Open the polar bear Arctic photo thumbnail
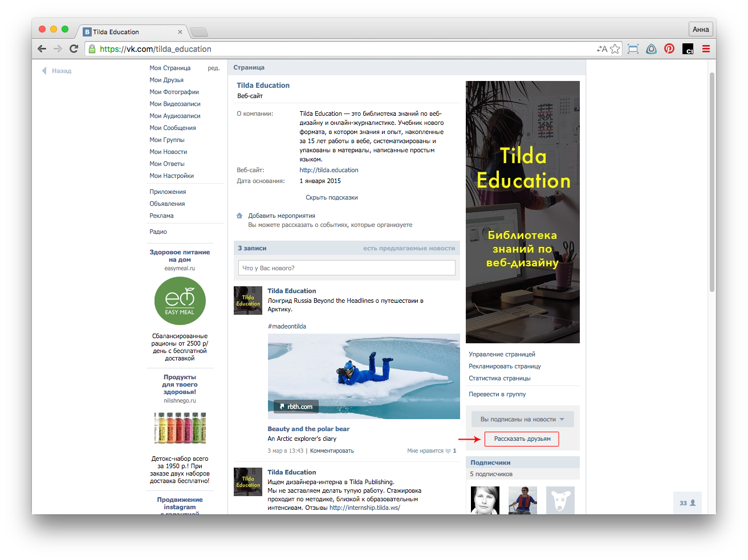Screen dimensions: 748x560 (364, 376)
